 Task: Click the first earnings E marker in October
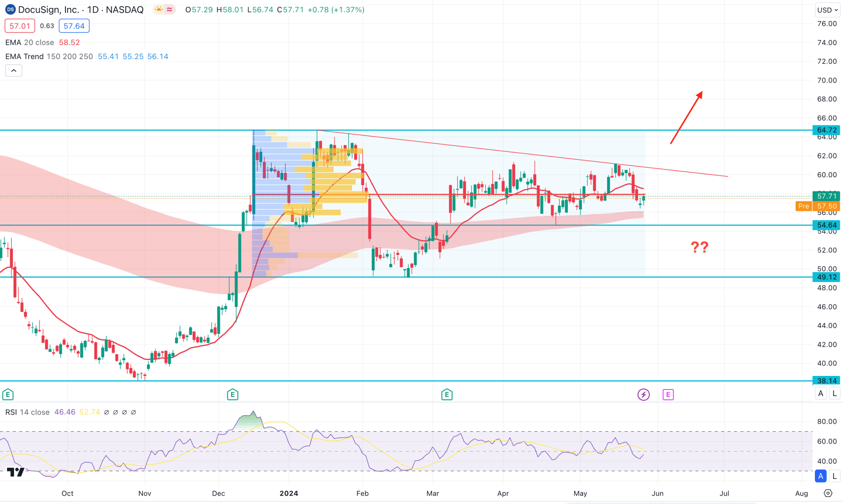coord(8,394)
